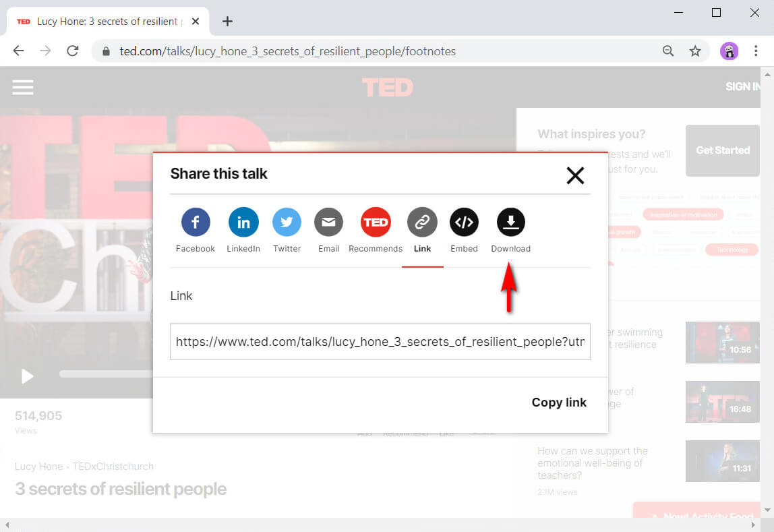
Task: Go forward in browser history
Action: click(45, 51)
